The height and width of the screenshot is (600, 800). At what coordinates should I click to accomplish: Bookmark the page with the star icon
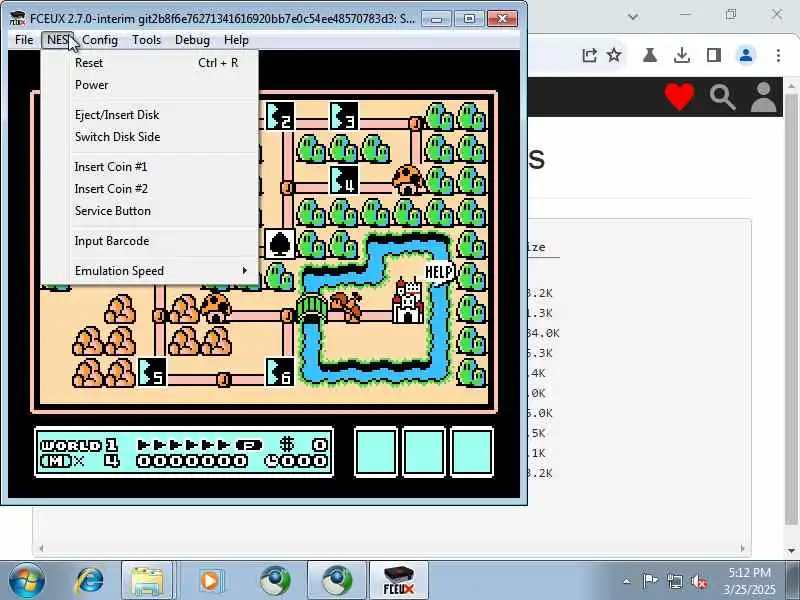(614, 55)
